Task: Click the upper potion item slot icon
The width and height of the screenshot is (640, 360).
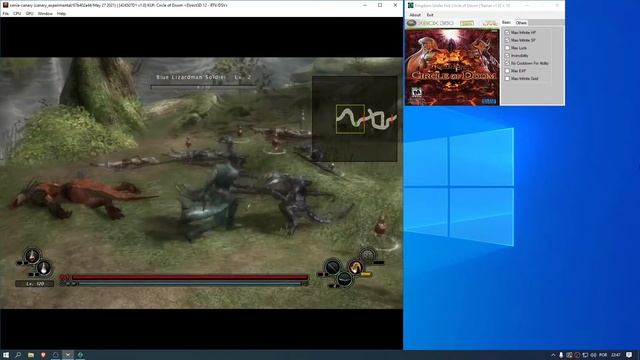Action: click(32, 256)
